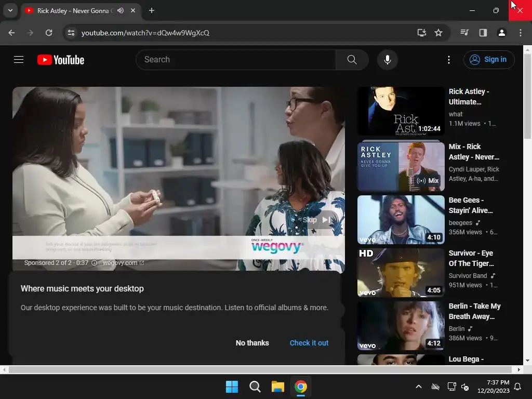The height and width of the screenshot is (399, 532).
Task: Close the Rick Astley tab
Action: [x=133, y=10]
